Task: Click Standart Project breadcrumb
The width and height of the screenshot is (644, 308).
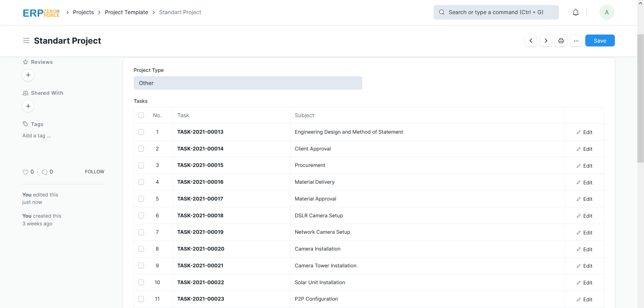Action: [180, 12]
